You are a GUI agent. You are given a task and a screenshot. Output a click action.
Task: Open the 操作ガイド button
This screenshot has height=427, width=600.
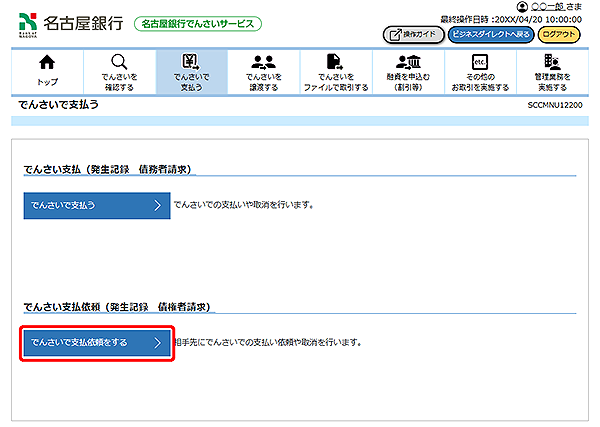[x=412, y=34]
